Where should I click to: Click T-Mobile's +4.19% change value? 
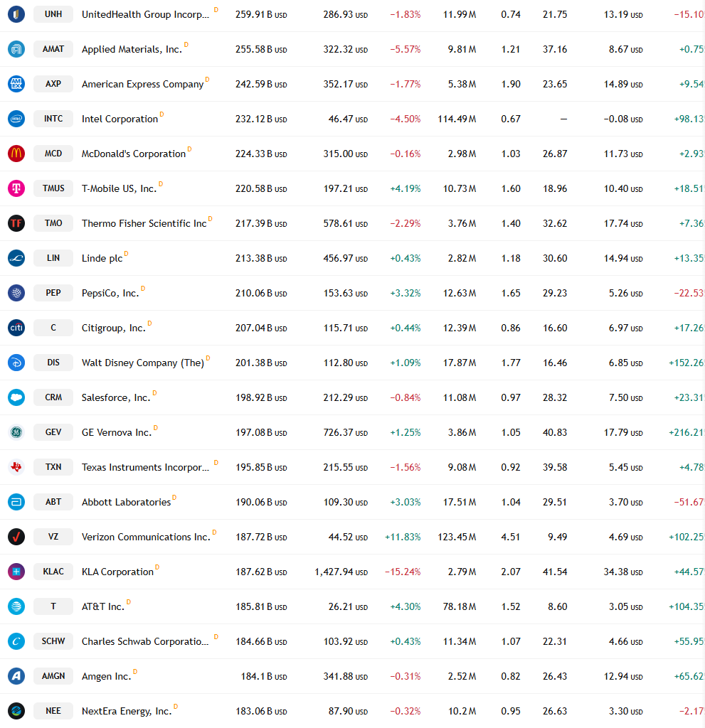point(405,188)
